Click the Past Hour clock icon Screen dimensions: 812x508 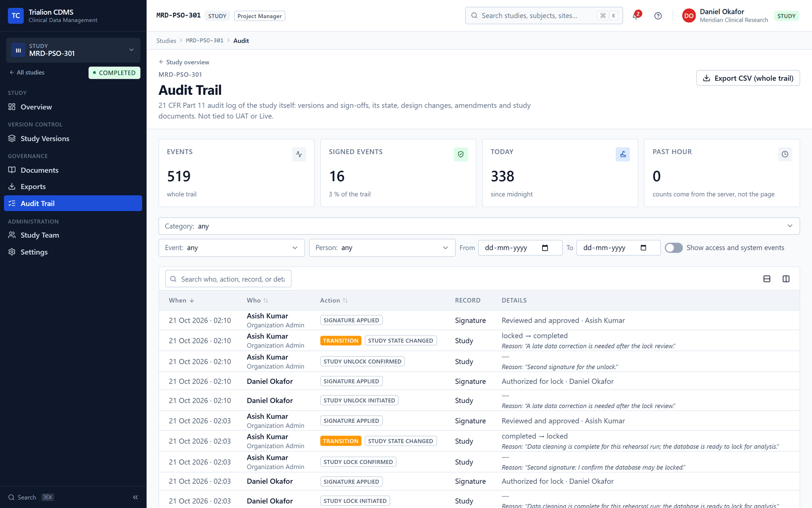click(x=785, y=154)
